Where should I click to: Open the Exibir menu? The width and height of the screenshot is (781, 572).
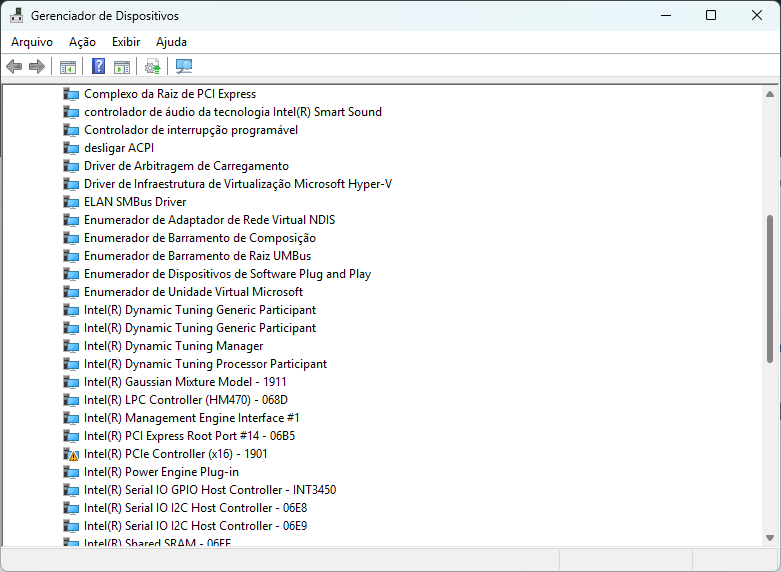coord(126,42)
